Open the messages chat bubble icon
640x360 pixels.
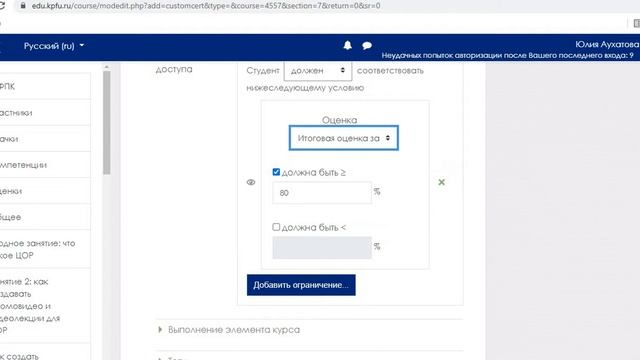tap(367, 46)
